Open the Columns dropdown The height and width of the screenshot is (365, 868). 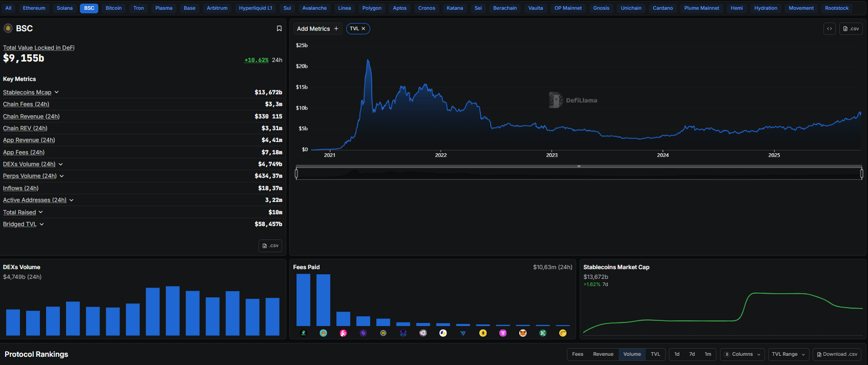[743, 354]
